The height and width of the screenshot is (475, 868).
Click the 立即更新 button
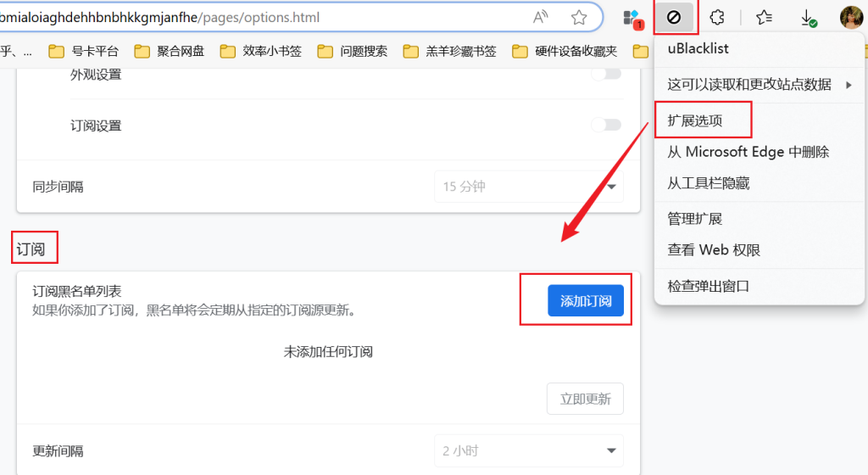(585, 399)
